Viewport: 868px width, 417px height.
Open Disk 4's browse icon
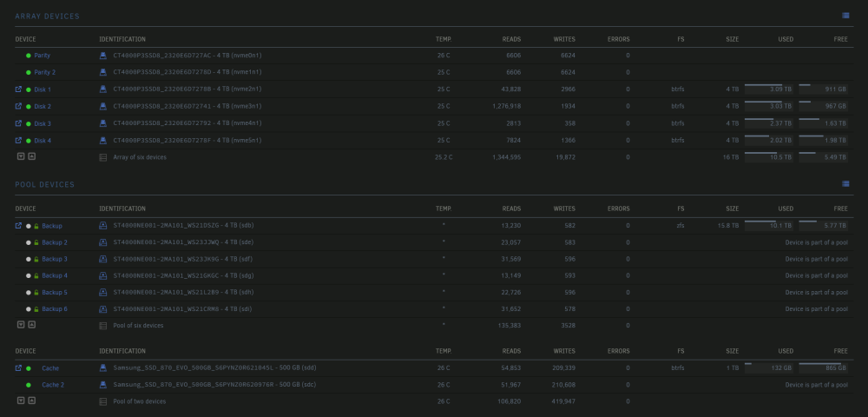18,140
